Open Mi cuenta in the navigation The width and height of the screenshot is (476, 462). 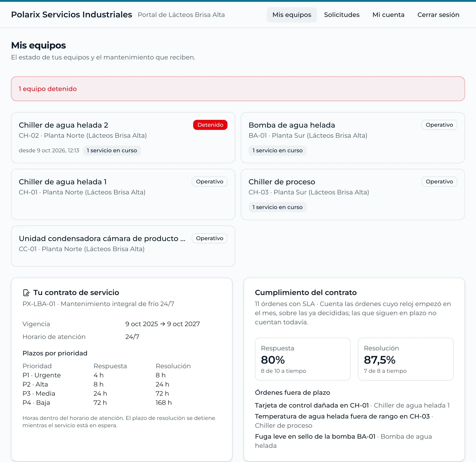pyautogui.click(x=388, y=15)
